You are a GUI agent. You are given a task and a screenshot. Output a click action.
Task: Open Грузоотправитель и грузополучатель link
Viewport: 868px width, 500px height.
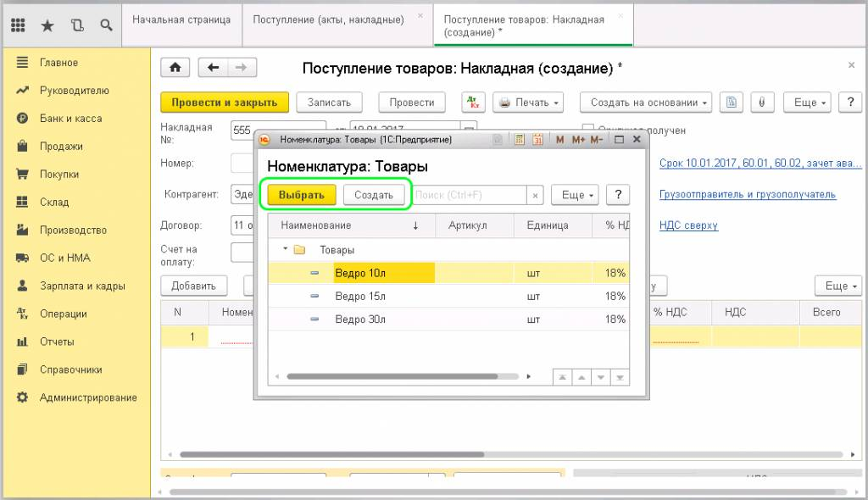(748, 194)
